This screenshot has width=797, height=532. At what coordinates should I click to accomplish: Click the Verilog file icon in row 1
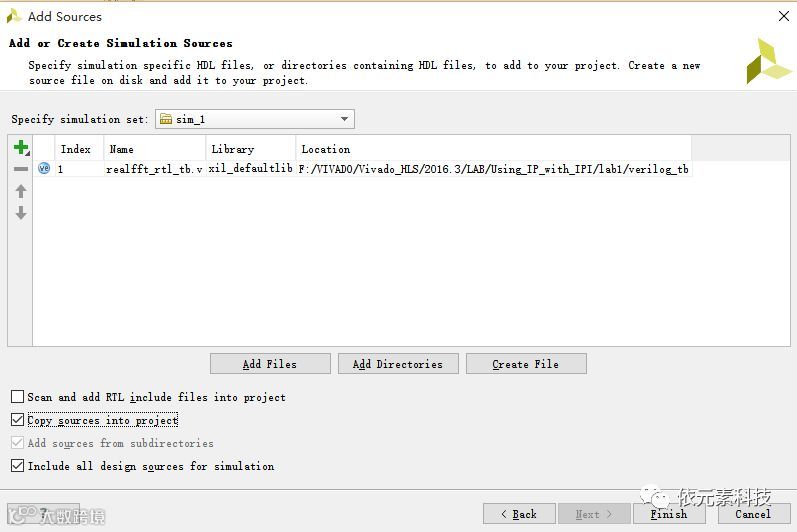pos(44,169)
